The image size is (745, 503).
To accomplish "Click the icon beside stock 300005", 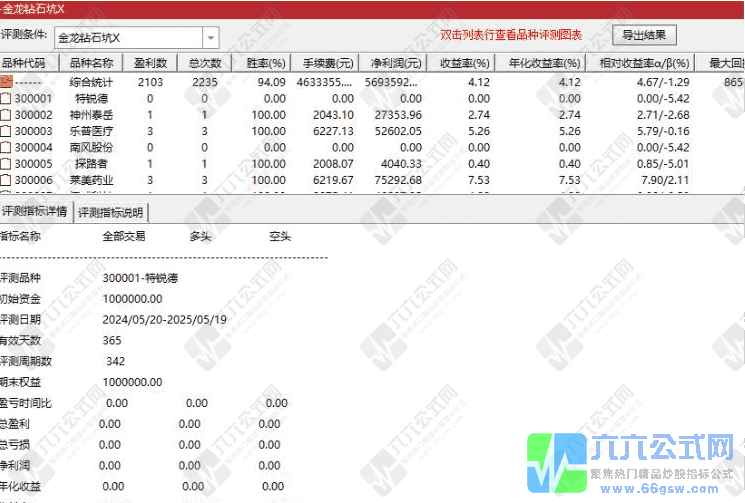I will coord(6,163).
